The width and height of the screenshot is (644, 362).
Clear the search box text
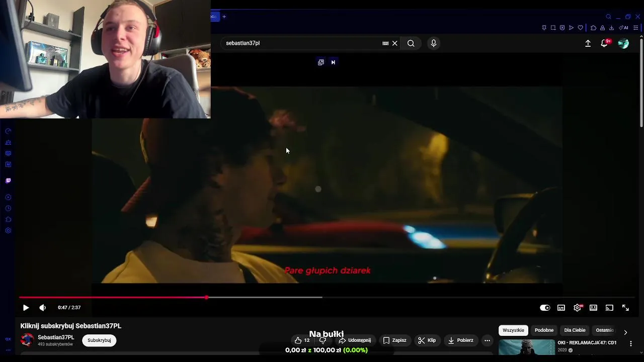395,43
